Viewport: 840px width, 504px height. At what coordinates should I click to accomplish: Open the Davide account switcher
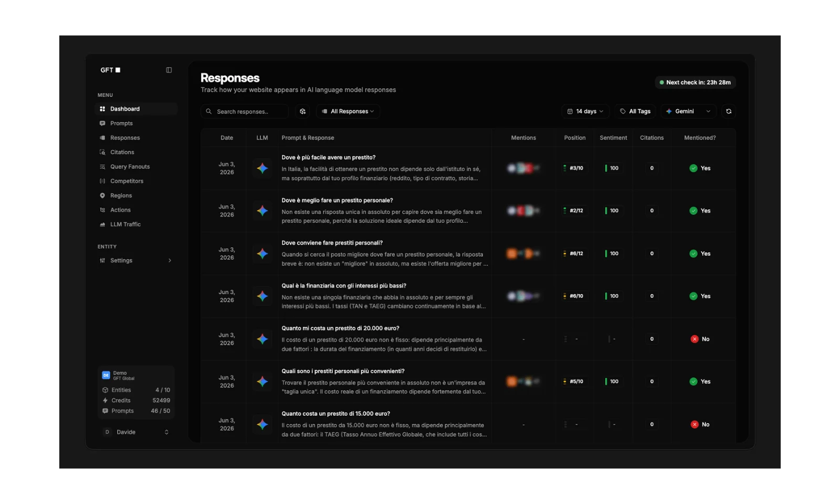click(136, 432)
